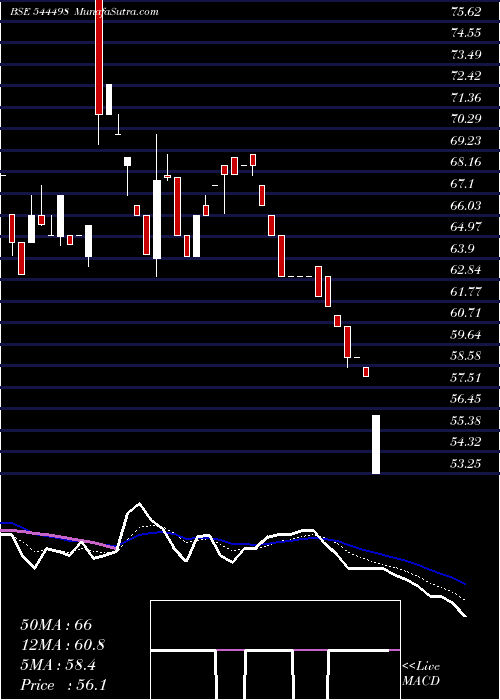
Task: Click the 75.62 price axis label
Action: click(466, 12)
